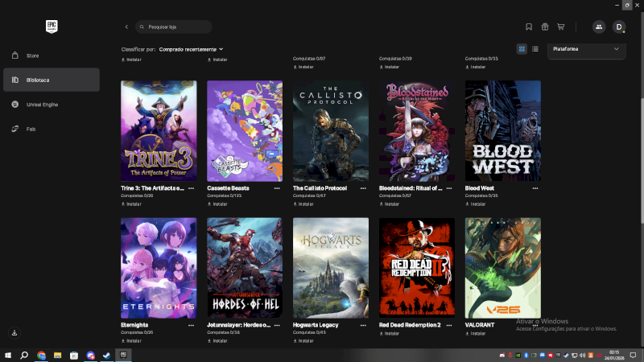Image resolution: width=644 pixels, height=362 pixels.
Task: Open the Trine 3 cover thumbnail
Action: [159, 131]
